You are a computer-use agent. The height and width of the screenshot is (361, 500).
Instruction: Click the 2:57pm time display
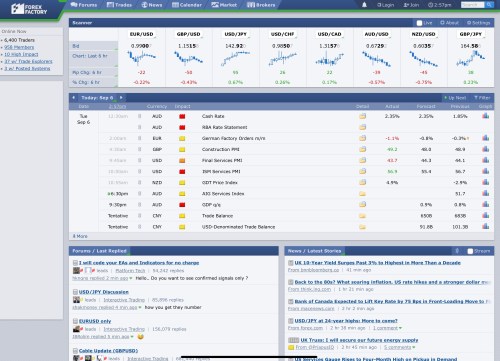pos(440,5)
